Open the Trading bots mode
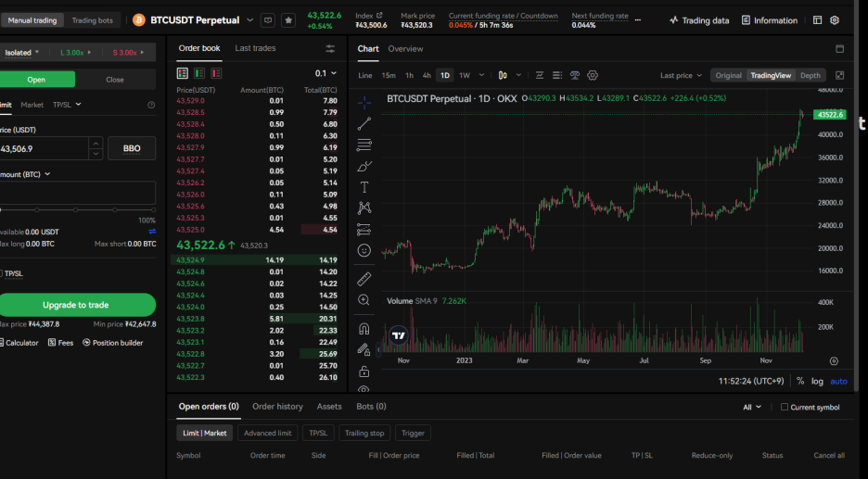This screenshot has width=868, height=479. (x=93, y=20)
